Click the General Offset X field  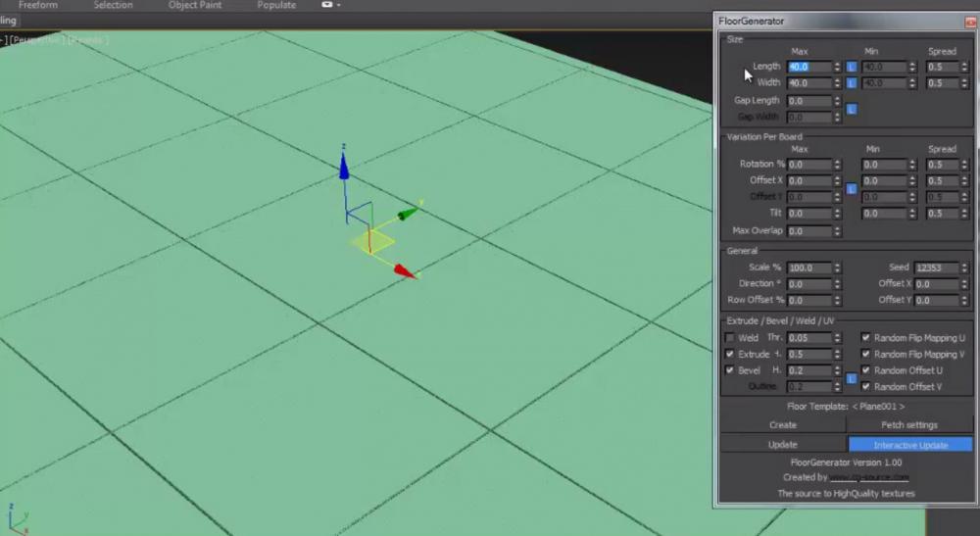(x=937, y=284)
